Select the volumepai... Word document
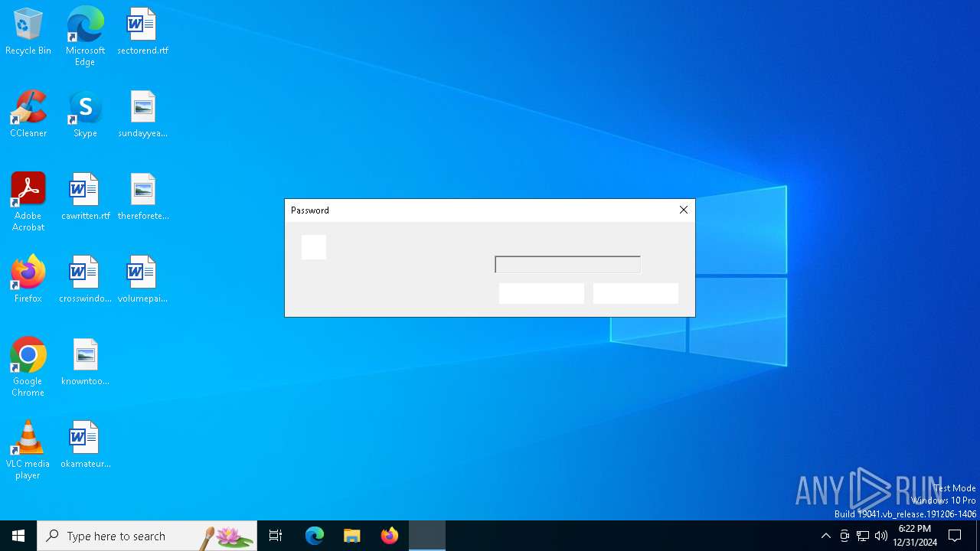Screen dimensions: 980x551 tap(142, 279)
